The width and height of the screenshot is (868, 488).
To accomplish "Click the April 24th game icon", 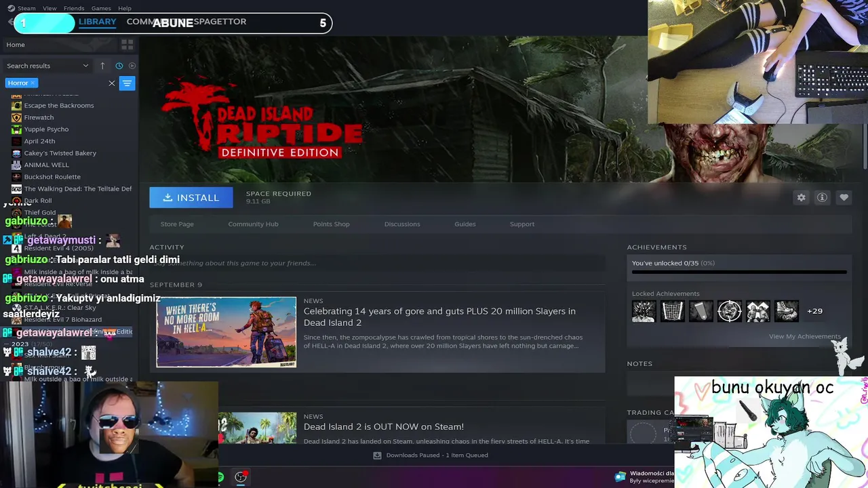I will pos(16,141).
